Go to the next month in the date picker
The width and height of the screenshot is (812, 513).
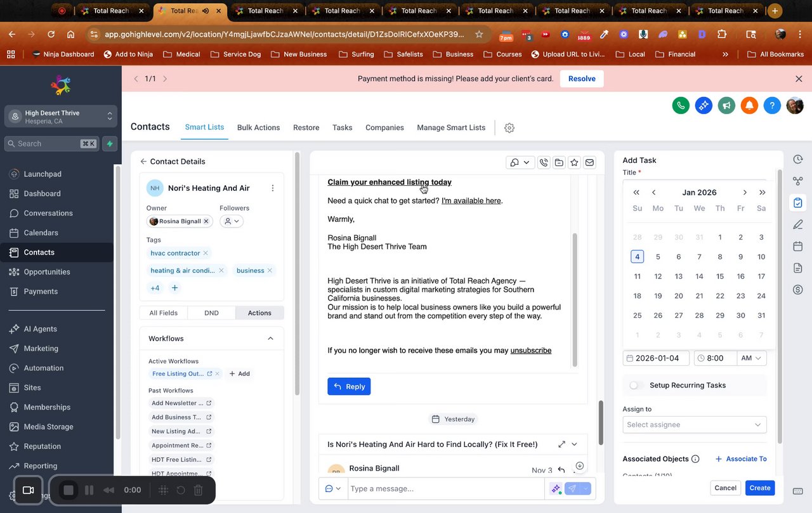point(745,193)
